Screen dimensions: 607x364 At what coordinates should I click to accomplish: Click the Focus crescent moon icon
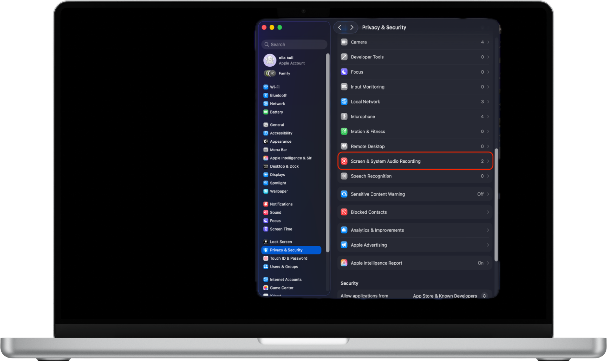344,72
